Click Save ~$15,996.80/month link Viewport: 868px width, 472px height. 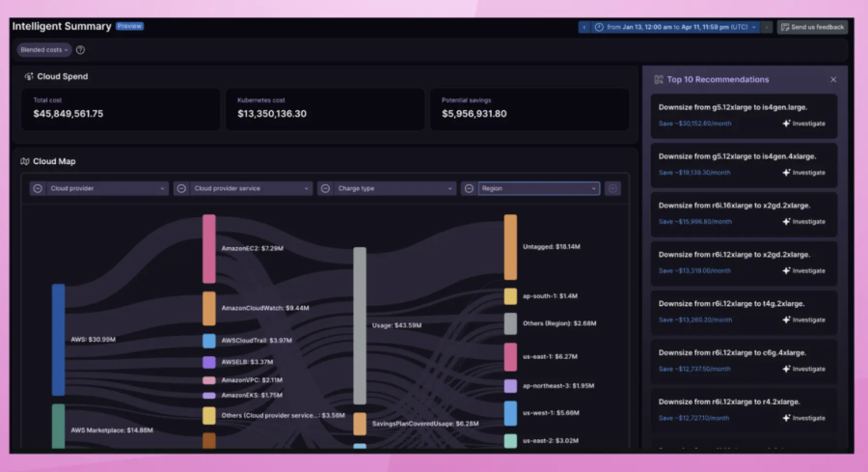coord(694,222)
